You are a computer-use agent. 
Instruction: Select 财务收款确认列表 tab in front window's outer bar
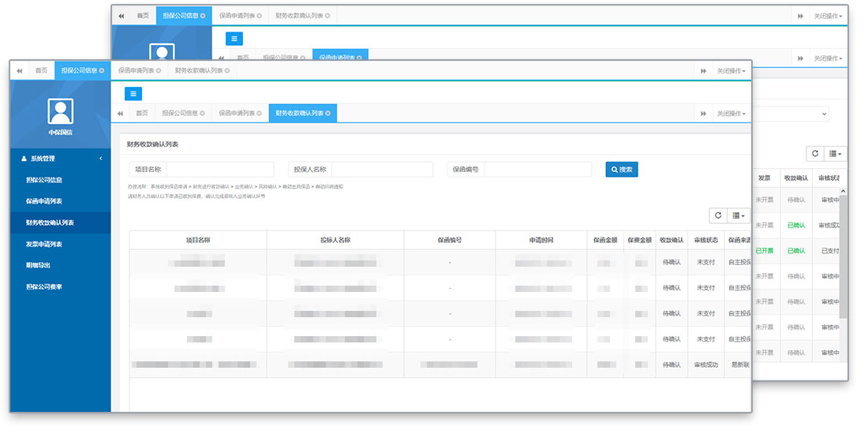click(x=202, y=71)
